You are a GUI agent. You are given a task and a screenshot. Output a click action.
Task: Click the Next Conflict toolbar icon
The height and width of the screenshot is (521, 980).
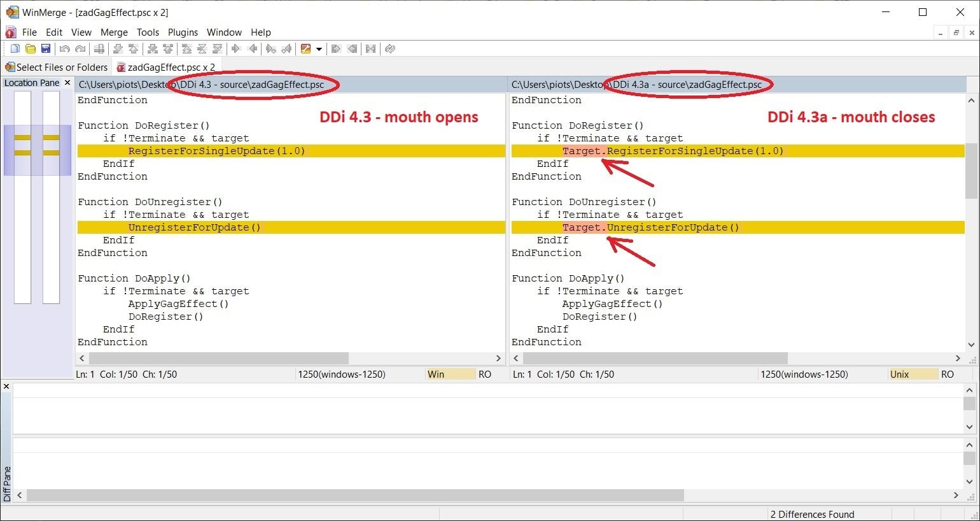(x=152, y=49)
